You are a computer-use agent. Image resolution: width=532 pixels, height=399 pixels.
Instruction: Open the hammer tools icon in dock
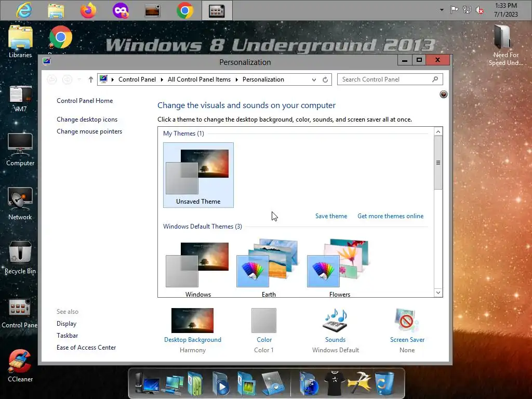click(x=359, y=383)
